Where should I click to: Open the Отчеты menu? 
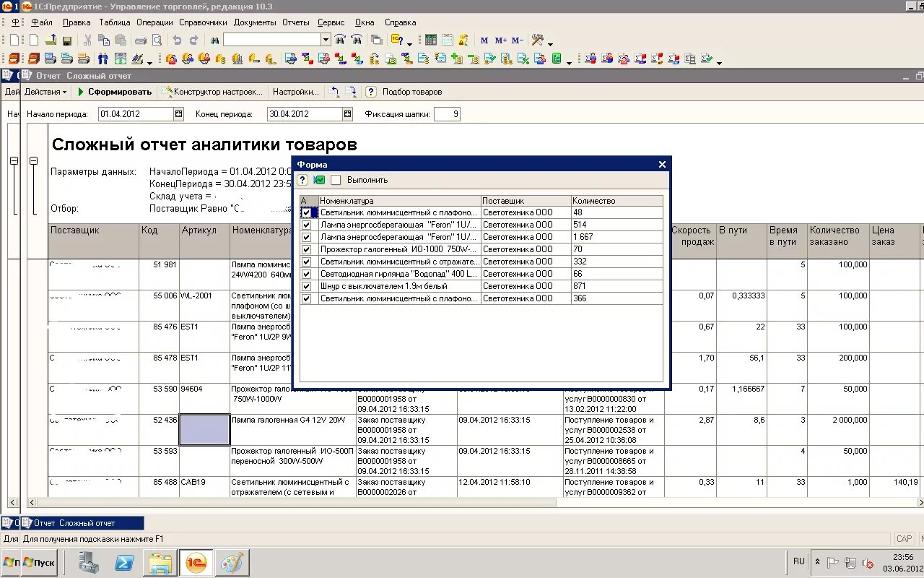(x=296, y=22)
